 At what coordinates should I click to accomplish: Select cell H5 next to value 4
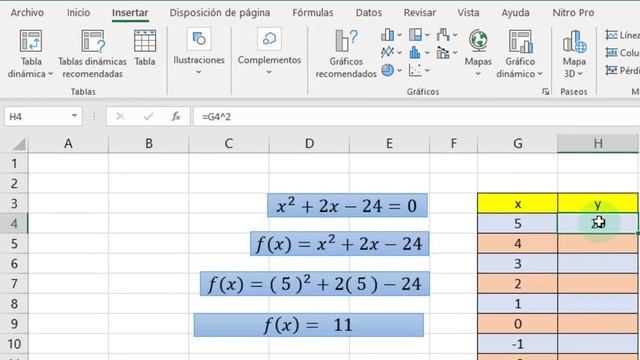598,244
